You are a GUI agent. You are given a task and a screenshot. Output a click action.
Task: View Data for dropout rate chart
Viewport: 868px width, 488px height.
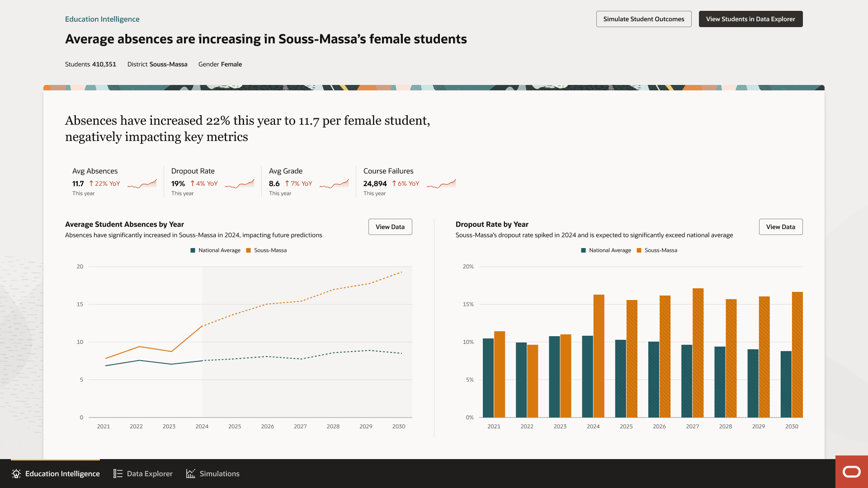pyautogui.click(x=780, y=227)
